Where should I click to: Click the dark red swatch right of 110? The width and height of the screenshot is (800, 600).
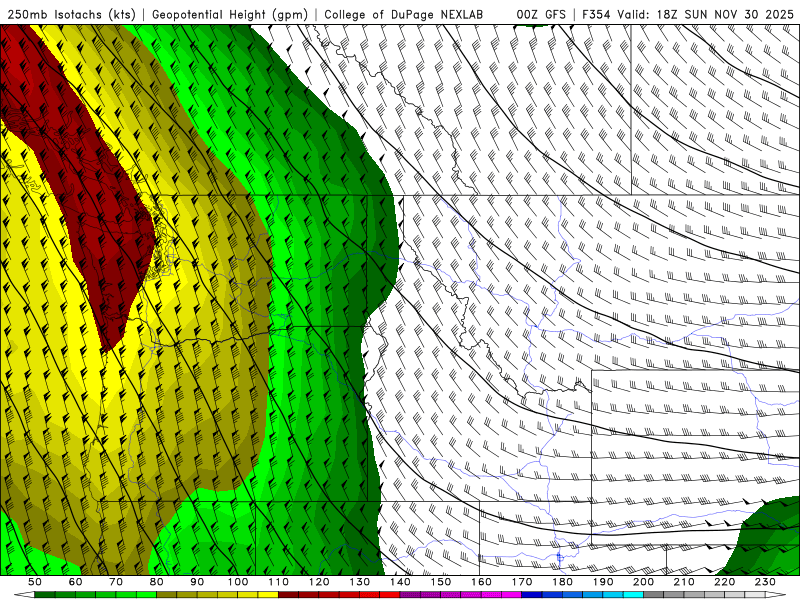point(288,595)
